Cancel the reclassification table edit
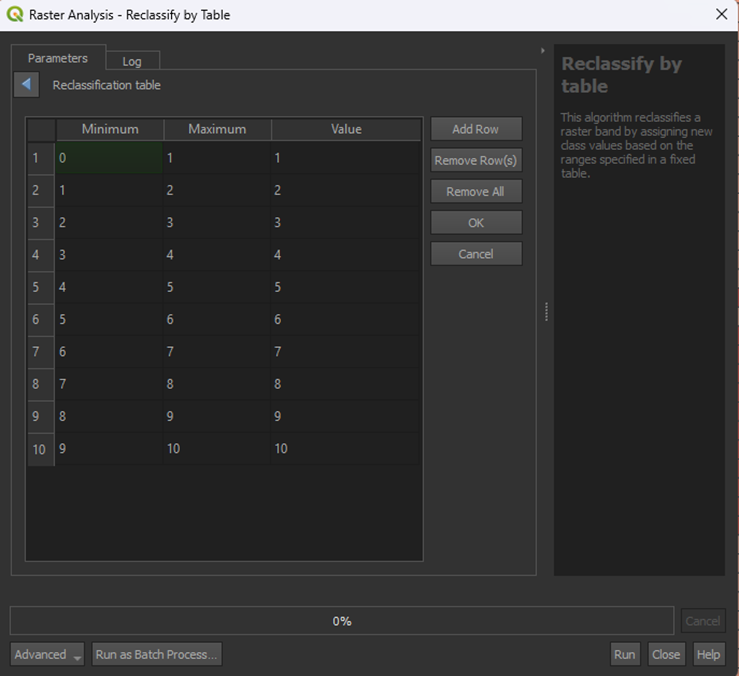Image resolution: width=739 pixels, height=676 pixels. 476,254
